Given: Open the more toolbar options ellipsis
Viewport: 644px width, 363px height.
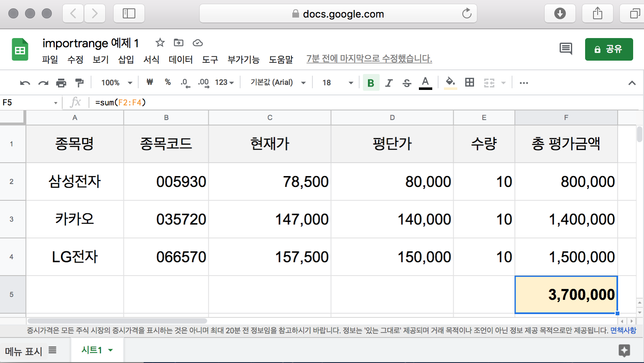Looking at the screenshot, I should [524, 83].
